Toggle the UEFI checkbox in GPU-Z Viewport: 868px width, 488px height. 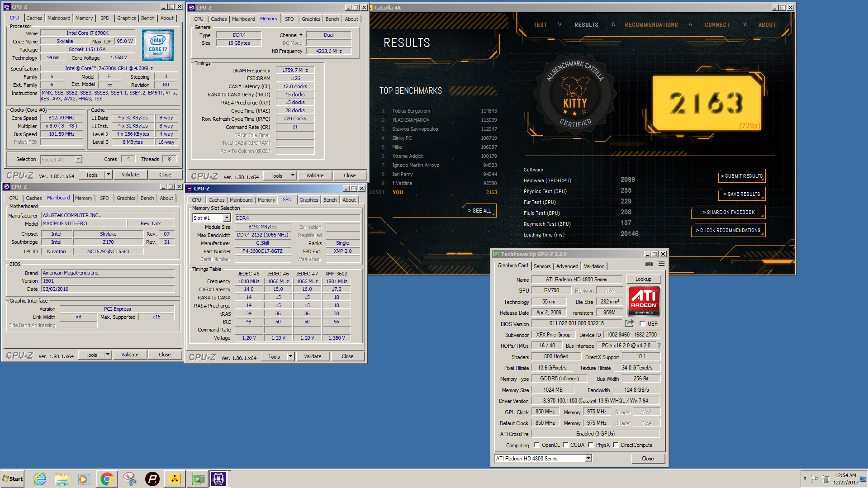pos(642,324)
